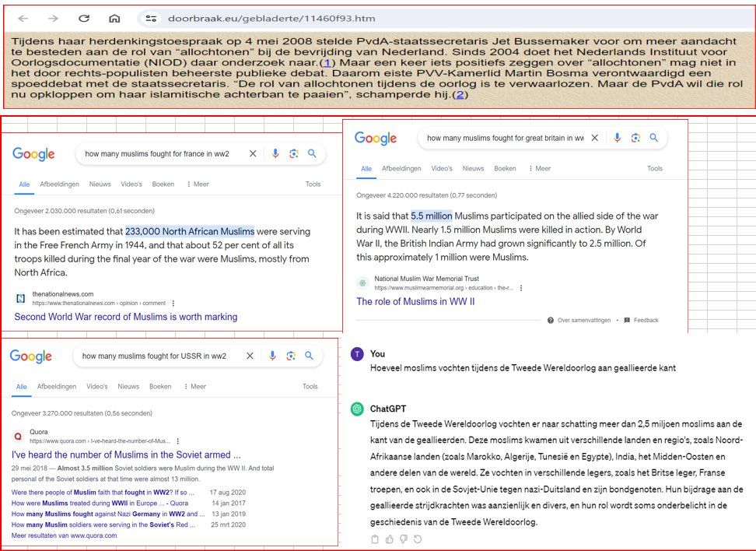Open options dots beside Quora result
756x551 pixels.
click(178, 441)
